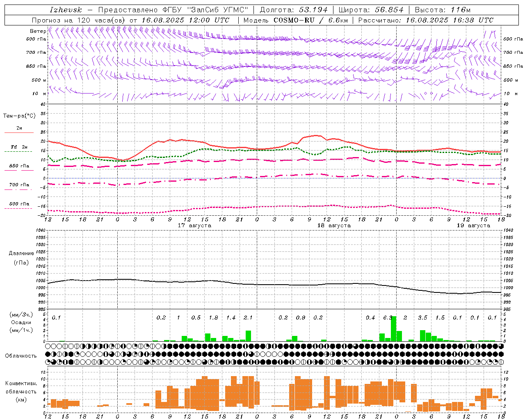
Task: Click the longitude value 53.194
Action: 313,10
